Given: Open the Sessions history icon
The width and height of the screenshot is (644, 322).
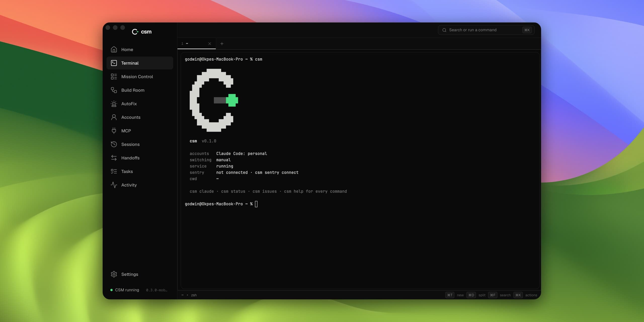Looking at the screenshot, I should coord(114,144).
